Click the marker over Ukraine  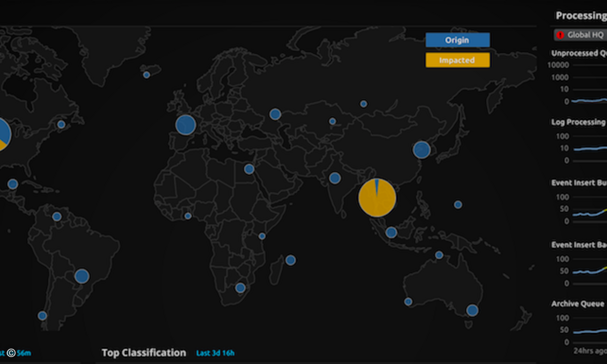275,114
